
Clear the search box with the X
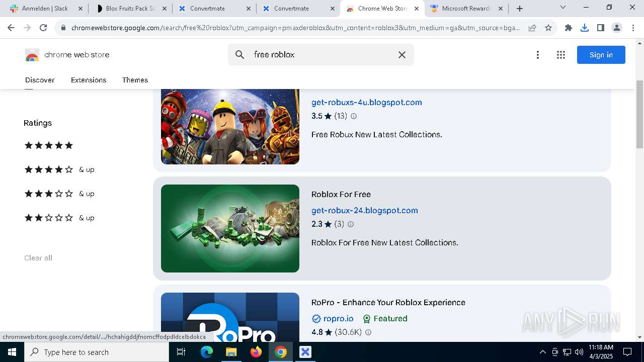click(x=402, y=55)
